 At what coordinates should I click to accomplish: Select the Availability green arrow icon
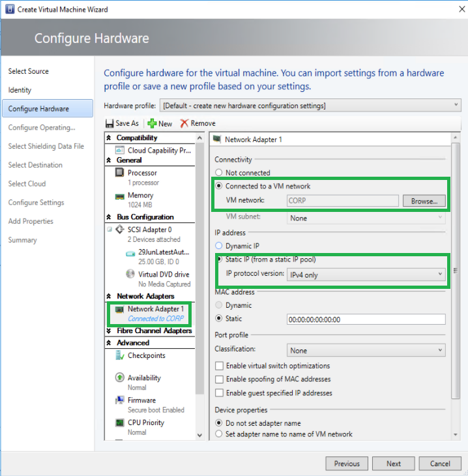pos(119,378)
